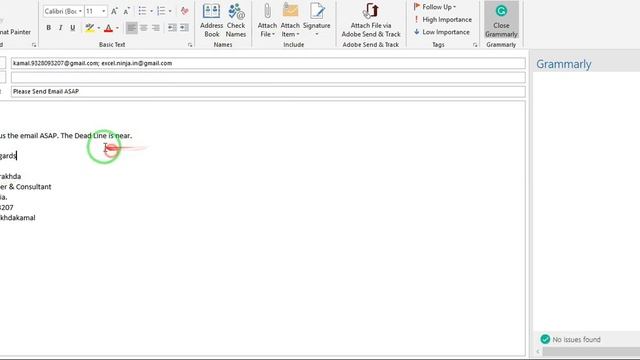Image resolution: width=640 pixels, height=360 pixels.
Task: Open Follow Up flag menu
Action: (435, 7)
